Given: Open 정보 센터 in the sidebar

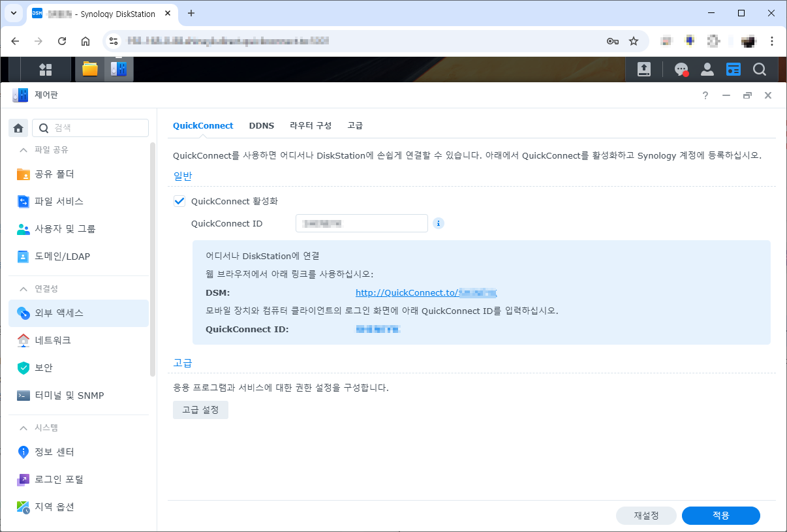Looking at the screenshot, I should click(x=78, y=452).
